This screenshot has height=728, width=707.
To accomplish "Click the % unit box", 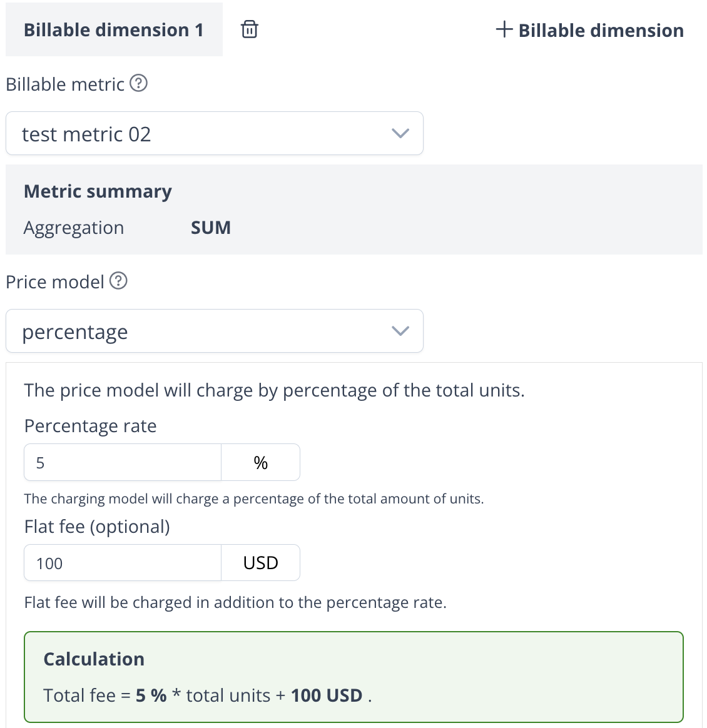I will click(x=261, y=463).
